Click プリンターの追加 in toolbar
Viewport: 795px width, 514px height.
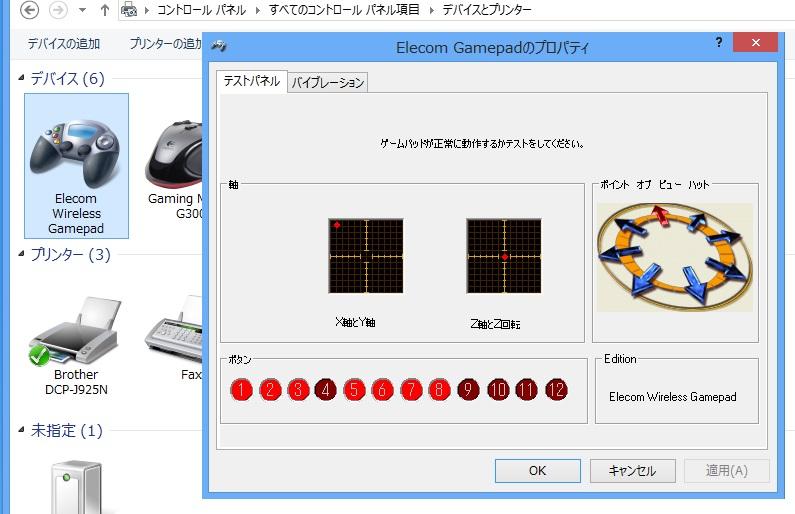[x=166, y=44]
